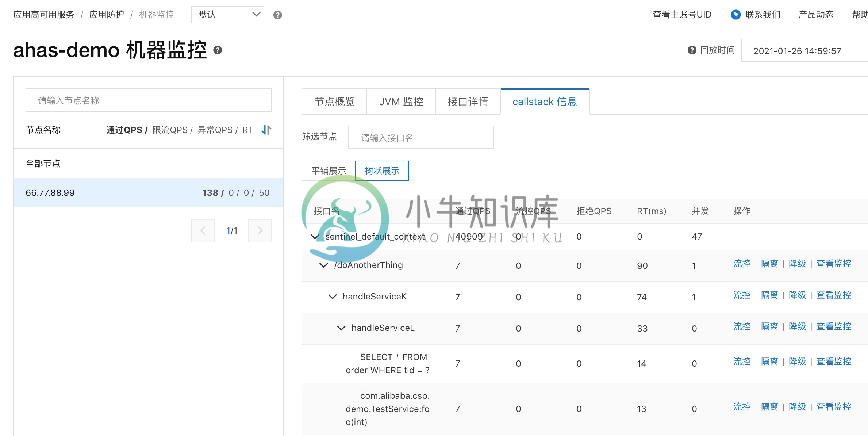This screenshot has height=436, width=868.
Task: Click help icon next to namespace dropdown
Action: click(277, 15)
